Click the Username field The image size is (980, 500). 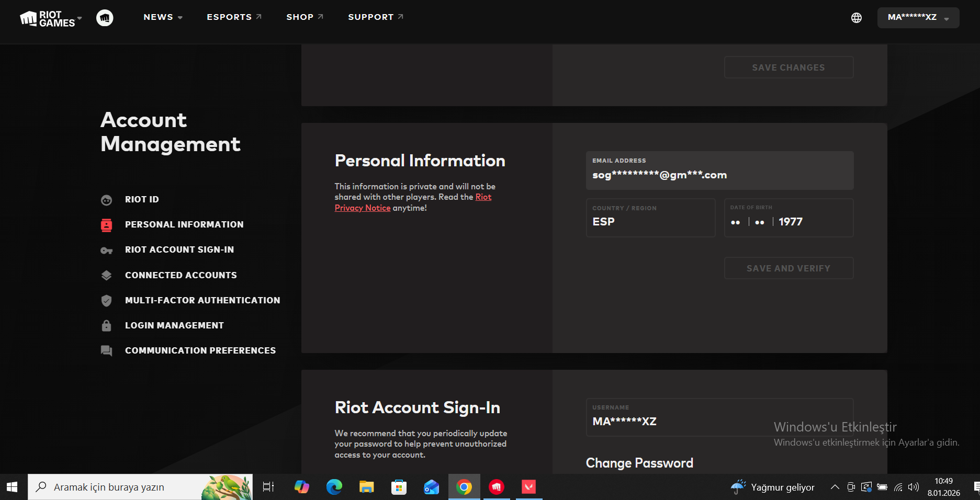click(719, 417)
